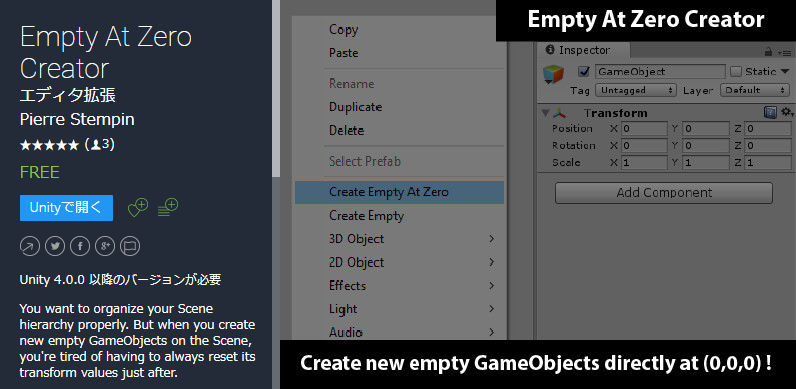Viewport: 796px width, 389px height.
Task: Open the エディタ拡張 category link
Action: [68, 95]
